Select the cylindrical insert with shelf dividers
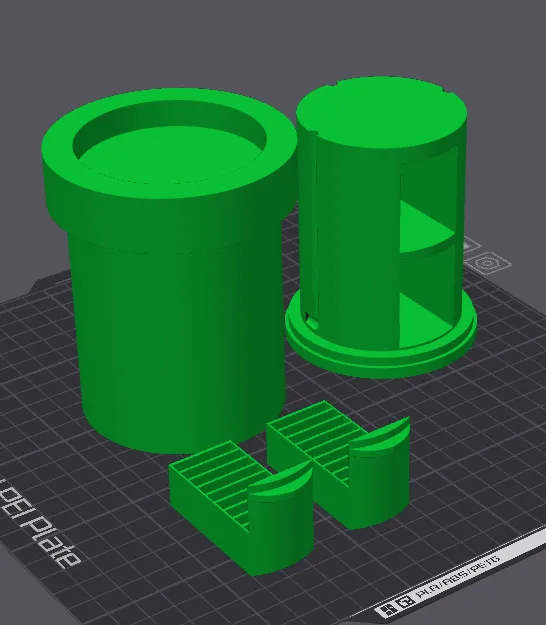This screenshot has height=625, width=546. coord(381,227)
